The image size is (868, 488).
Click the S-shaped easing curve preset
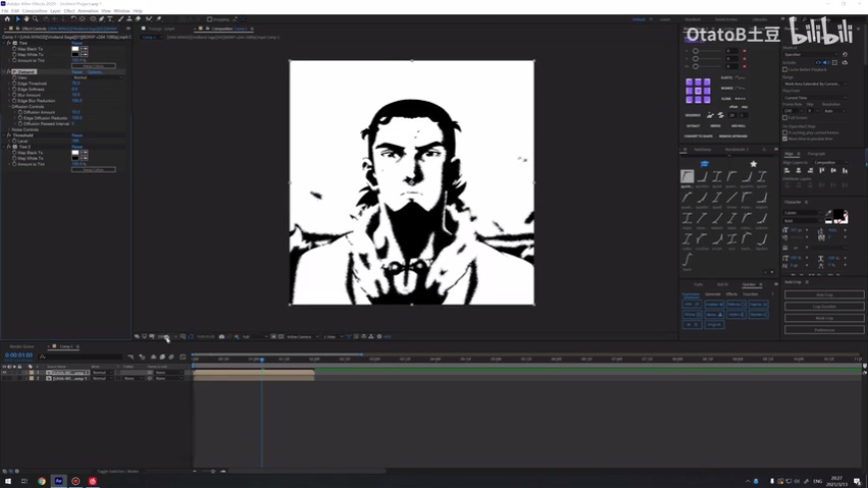click(x=687, y=259)
